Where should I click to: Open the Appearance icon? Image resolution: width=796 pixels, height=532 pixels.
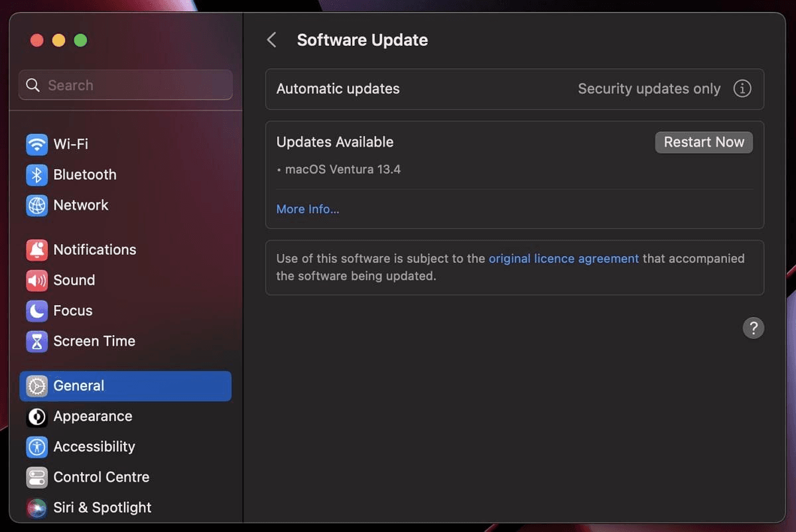36,416
